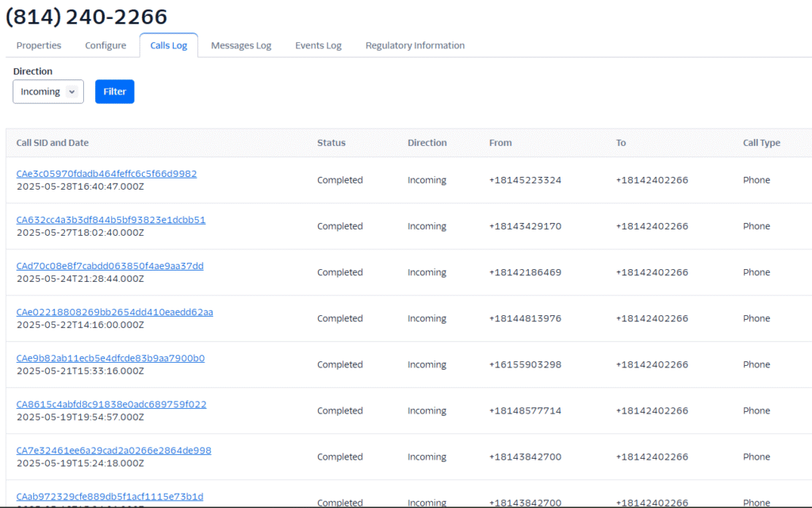Open call CA7e32461ee6a29cad2a0266e2864de998
The width and height of the screenshot is (812, 508).
pos(114,451)
